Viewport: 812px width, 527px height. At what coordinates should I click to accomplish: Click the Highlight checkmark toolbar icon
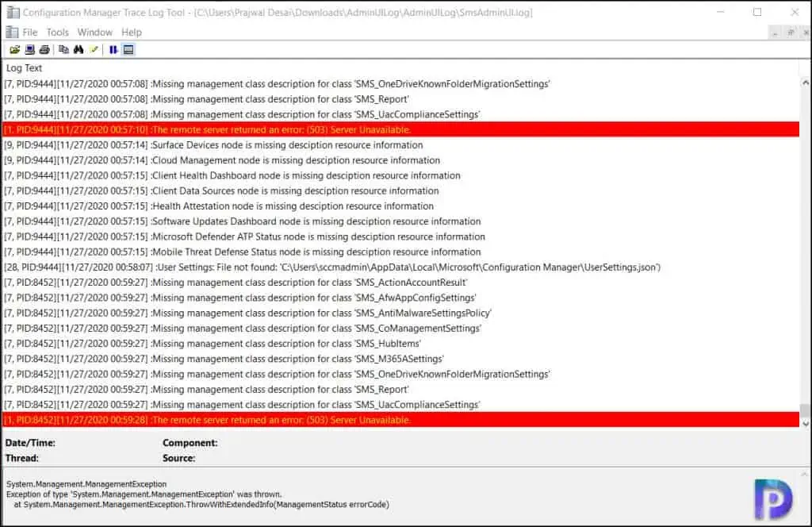[x=94, y=50]
